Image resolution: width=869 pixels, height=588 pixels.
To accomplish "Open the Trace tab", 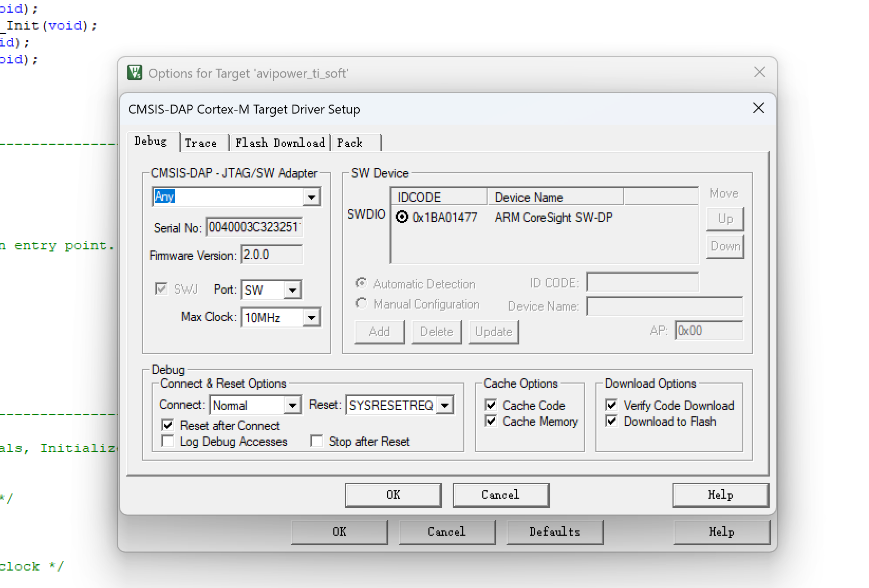I will (201, 143).
